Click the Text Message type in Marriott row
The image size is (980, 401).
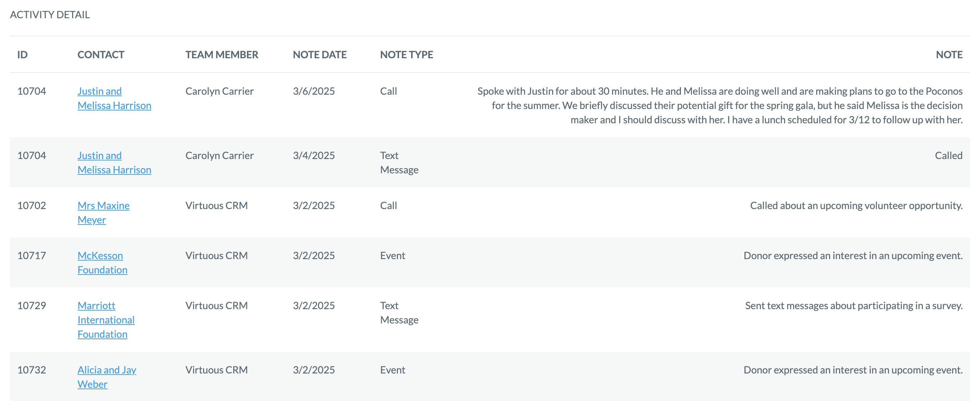[x=399, y=313]
